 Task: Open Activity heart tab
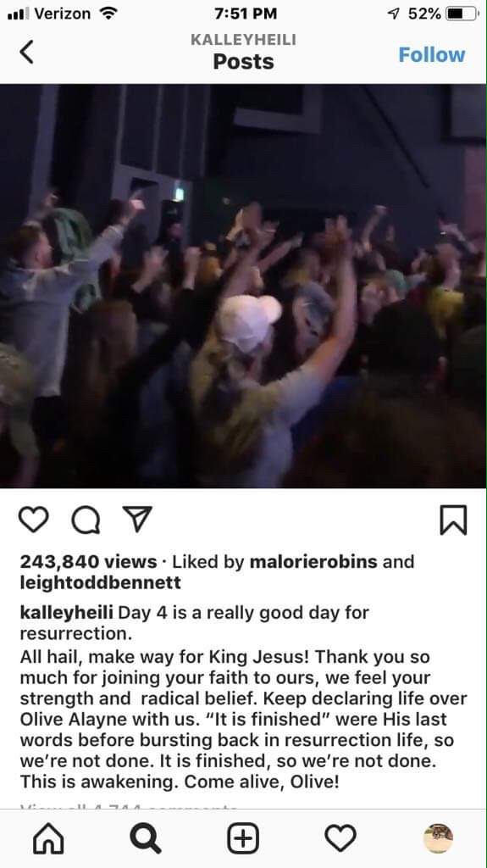pyautogui.click(x=340, y=838)
